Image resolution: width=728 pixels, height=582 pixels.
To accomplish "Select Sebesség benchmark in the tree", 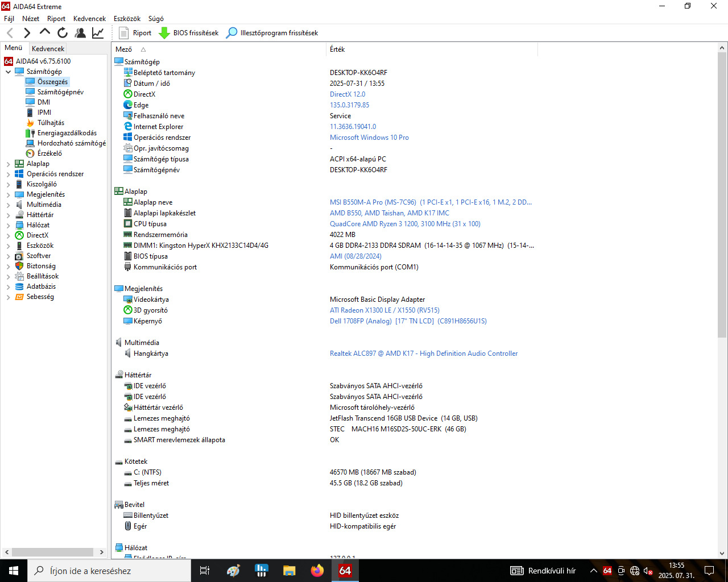I will (x=40, y=297).
